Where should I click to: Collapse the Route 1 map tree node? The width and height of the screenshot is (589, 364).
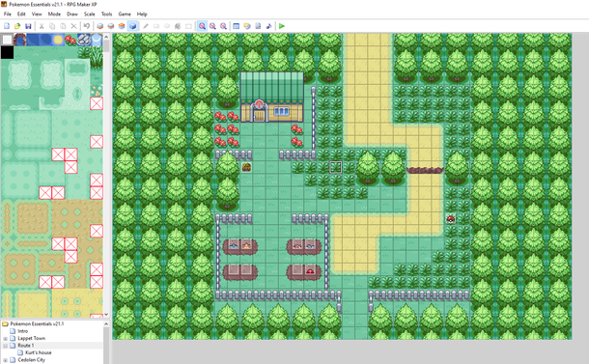pos(5,346)
